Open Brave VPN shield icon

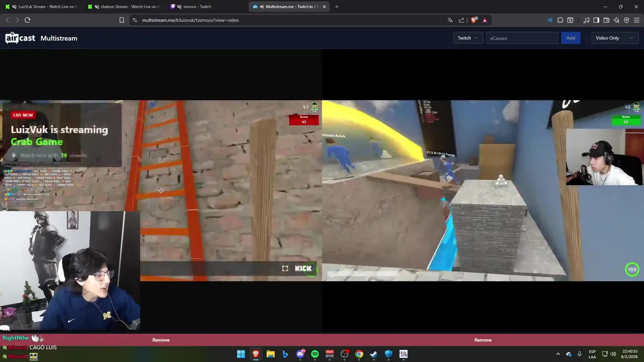(x=626, y=20)
